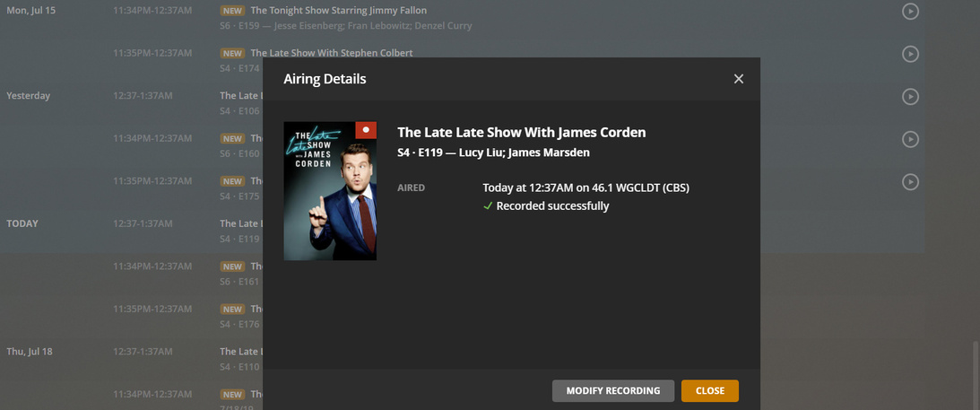
Task: Click the 'Thu, Jul 18' date label
Action: pyautogui.click(x=30, y=352)
